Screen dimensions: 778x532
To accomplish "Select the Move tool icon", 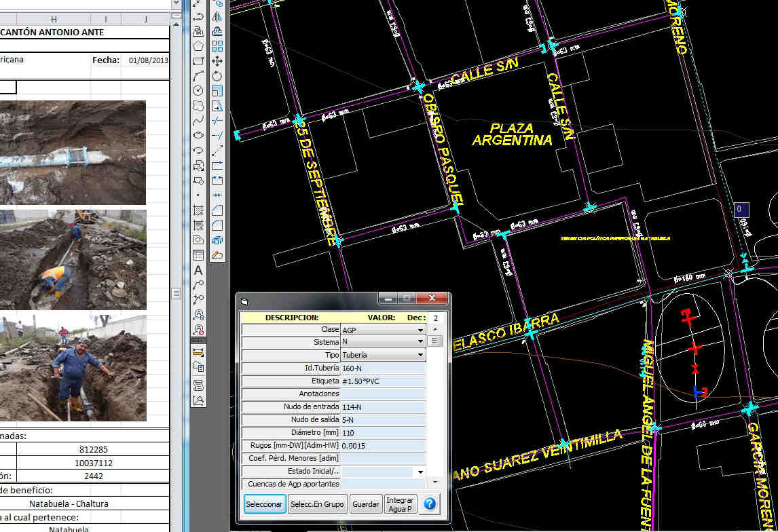I will pyautogui.click(x=217, y=61).
